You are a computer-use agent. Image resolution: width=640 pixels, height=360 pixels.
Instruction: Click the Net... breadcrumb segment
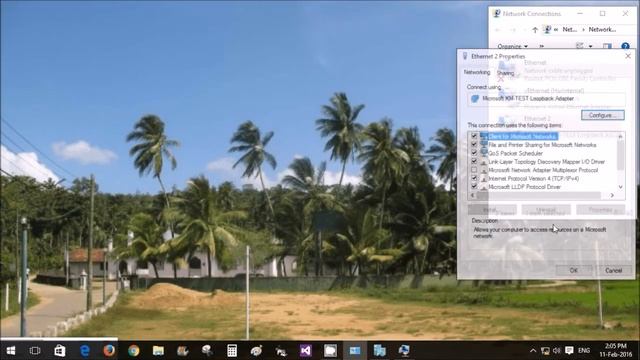[569, 29]
